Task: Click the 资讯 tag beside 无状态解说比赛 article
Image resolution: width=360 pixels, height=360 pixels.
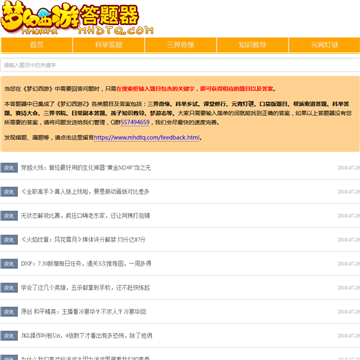Action: [x=9, y=216]
